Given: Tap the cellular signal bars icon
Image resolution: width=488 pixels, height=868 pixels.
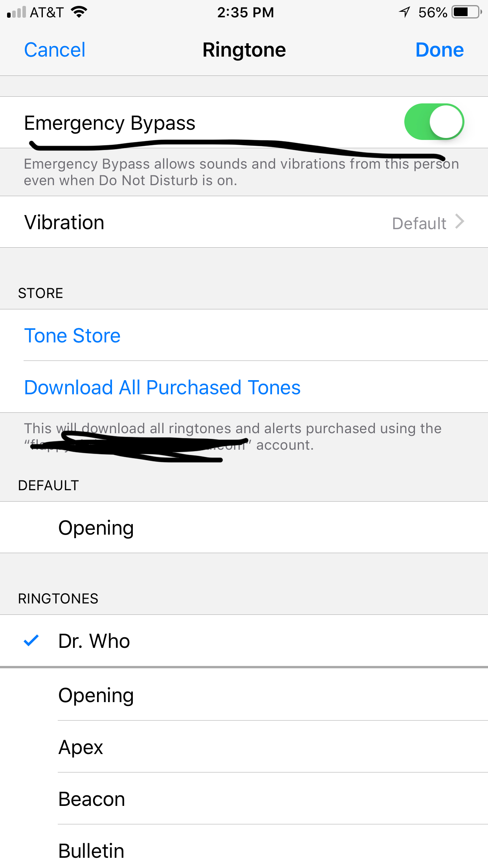Looking at the screenshot, I should [17, 12].
